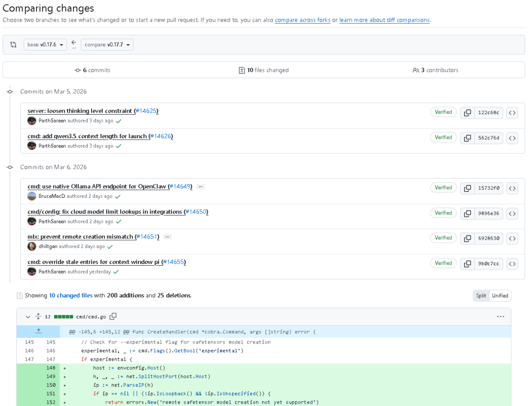Copy full SHA for commit 122c68c
The image size is (532, 406).
467,113
